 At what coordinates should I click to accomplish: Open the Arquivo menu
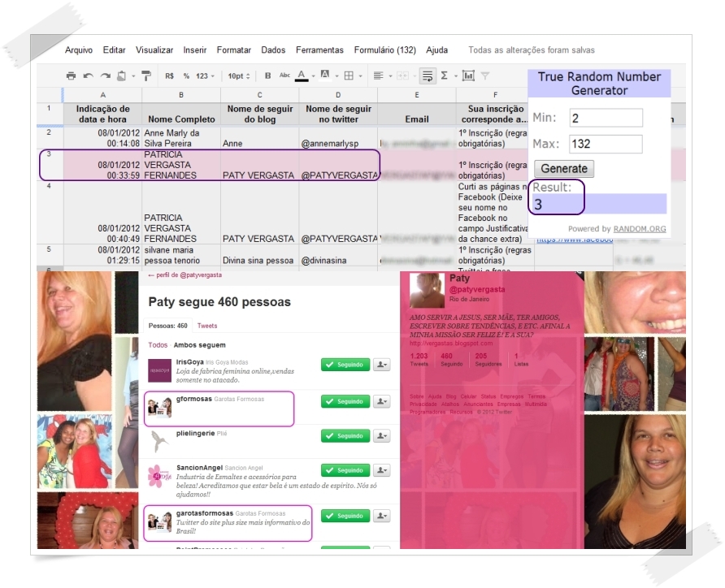pyautogui.click(x=79, y=50)
